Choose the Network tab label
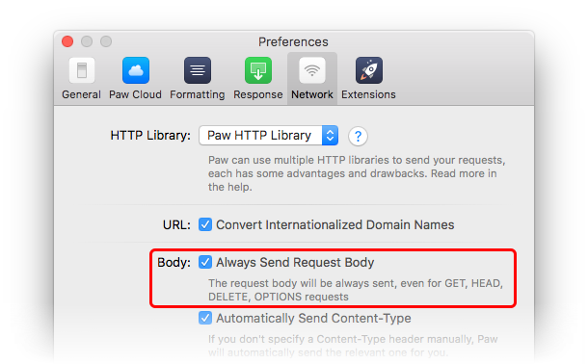Screen dimensions: 588x364 (x=312, y=94)
